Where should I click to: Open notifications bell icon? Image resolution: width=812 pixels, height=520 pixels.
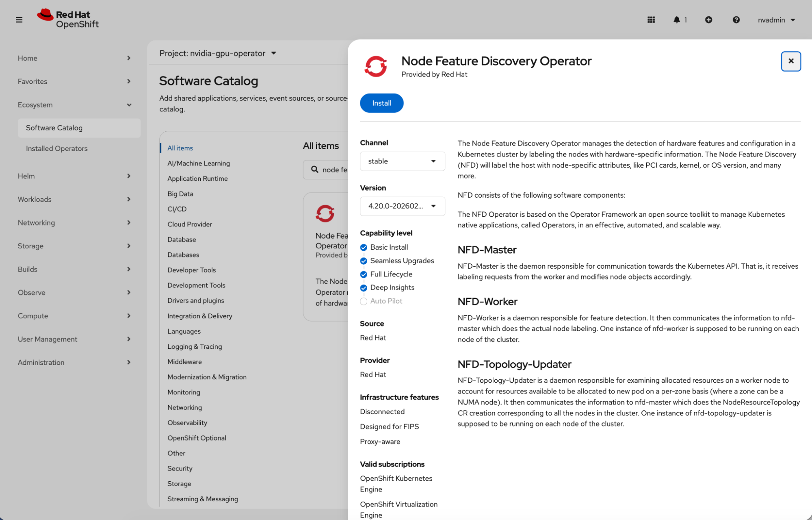(676, 20)
